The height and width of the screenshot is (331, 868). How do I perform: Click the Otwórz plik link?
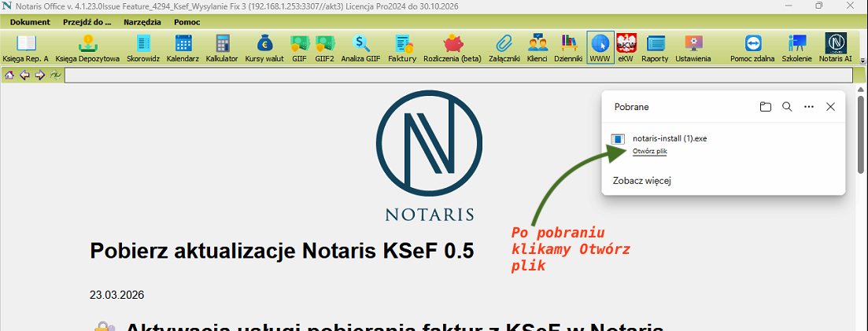[649, 151]
